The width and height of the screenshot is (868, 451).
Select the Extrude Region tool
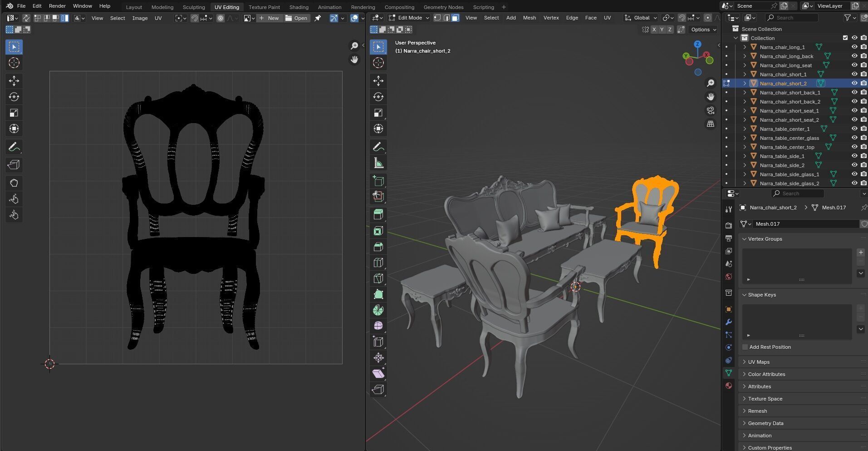pyautogui.click(x=378, y=214)
